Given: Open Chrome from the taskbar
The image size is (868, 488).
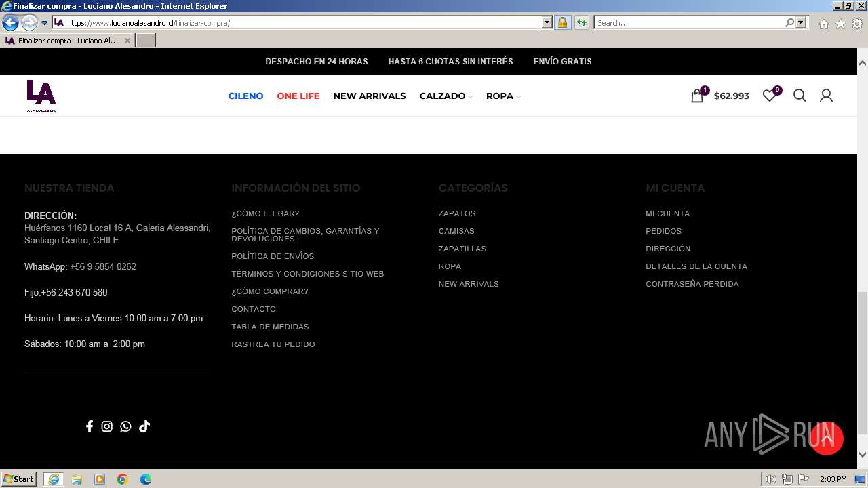Looking at the screenshot, I should tap(123, 479).
